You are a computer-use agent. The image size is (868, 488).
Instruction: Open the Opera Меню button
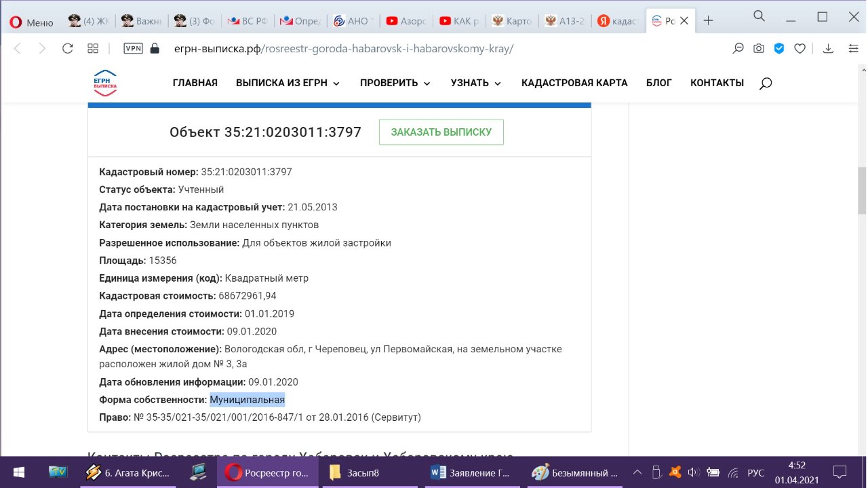[x=31, y=21]
